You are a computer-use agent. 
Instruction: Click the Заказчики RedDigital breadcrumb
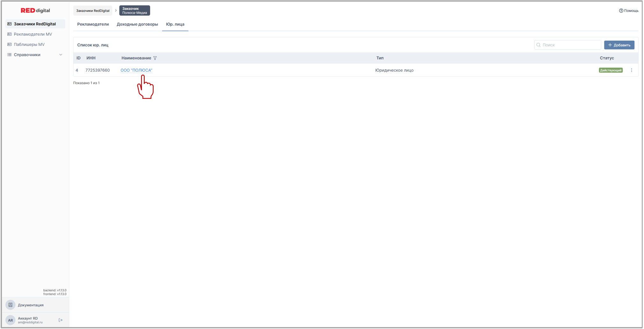(93, 11)
